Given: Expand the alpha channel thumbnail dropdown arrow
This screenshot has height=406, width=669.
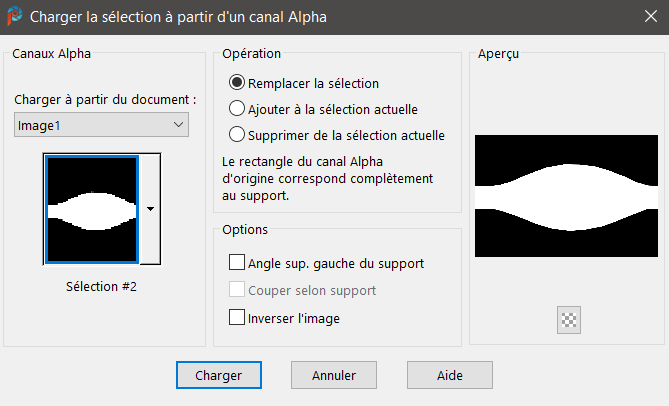Looking at the screenshot, I should pyautogui.click(x=150, y=209).
